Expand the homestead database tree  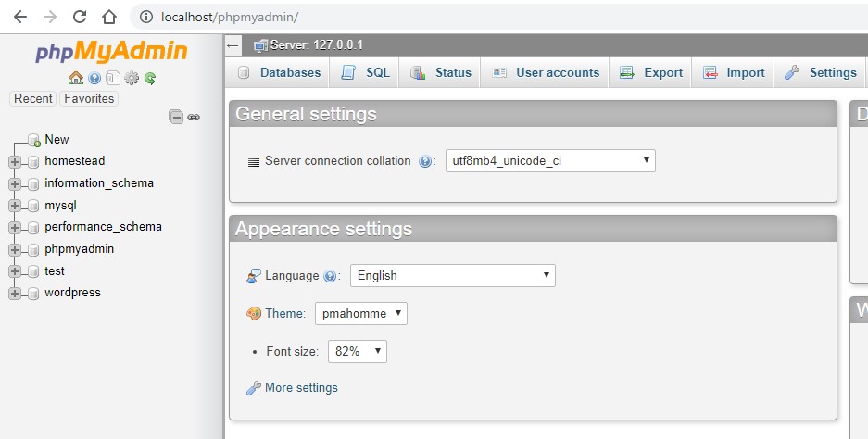[15, 162]
